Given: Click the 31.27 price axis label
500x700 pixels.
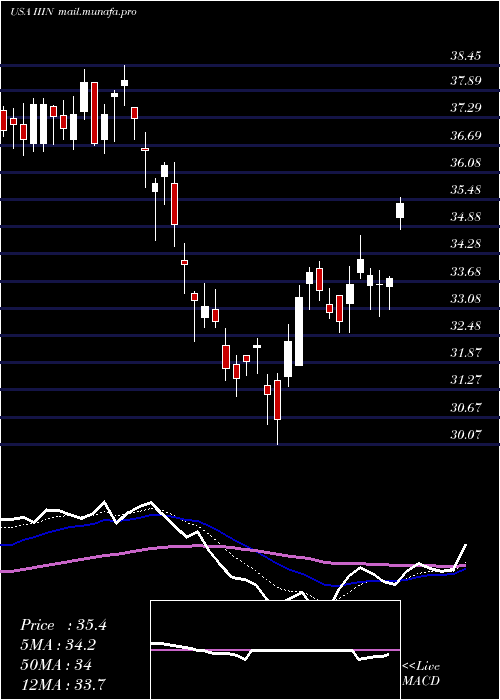Looking at the screenshot, I should coord(466,380).
